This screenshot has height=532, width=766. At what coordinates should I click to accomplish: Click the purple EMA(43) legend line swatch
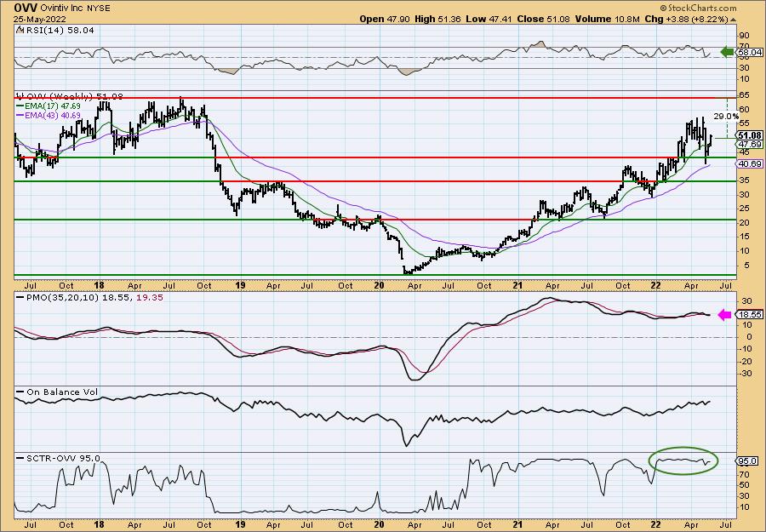pos(22,116)
